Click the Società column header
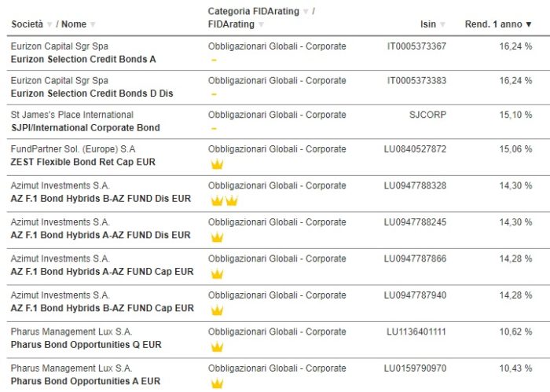 tap(27, 24)
